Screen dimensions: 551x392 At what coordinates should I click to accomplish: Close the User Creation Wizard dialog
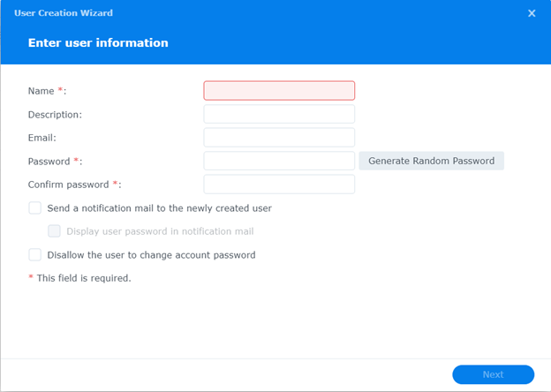[x=532, y=13]
